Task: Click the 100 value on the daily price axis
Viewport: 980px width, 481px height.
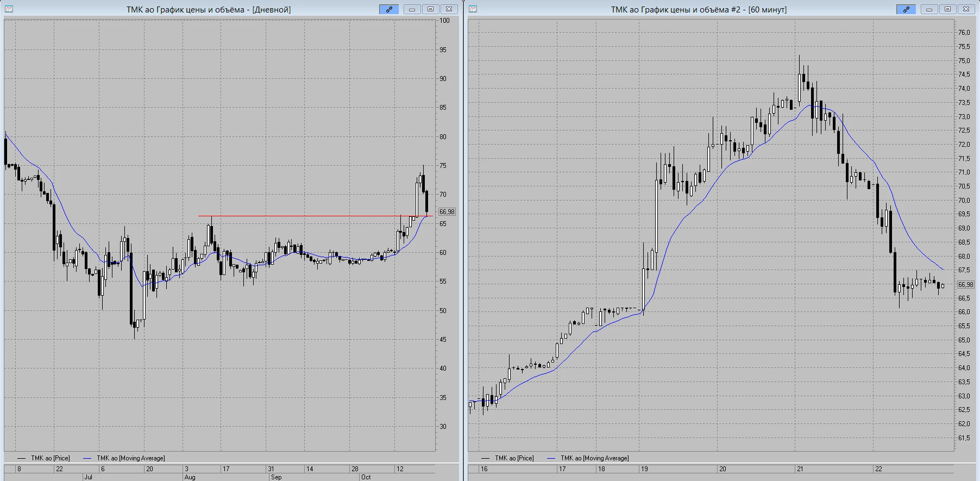Action: coord(445,21)
